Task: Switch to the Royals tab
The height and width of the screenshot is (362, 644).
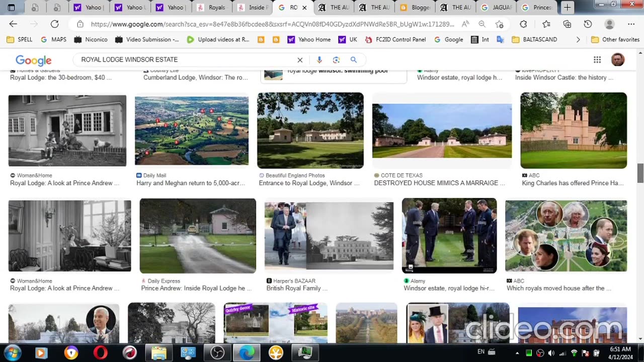Action: pyautogui.click(x=212, y=8)
